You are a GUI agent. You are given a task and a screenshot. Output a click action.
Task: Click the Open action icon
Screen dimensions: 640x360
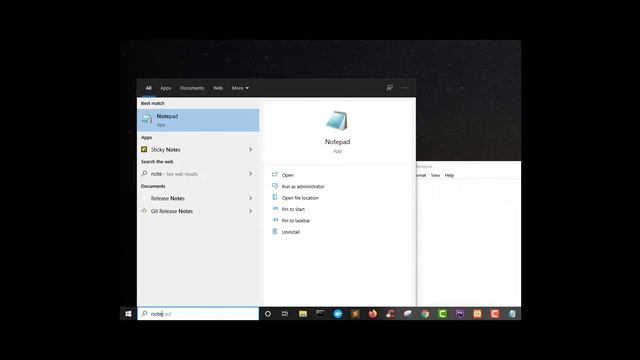coord(275,174)
